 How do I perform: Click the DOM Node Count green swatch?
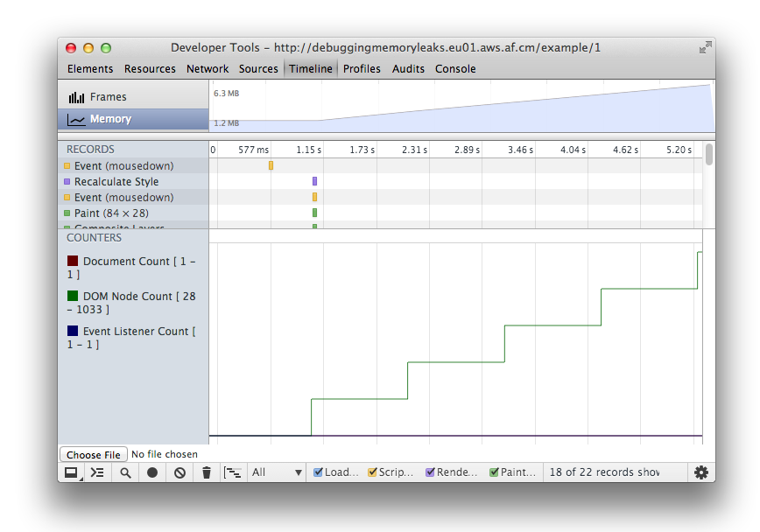[73, 297]
